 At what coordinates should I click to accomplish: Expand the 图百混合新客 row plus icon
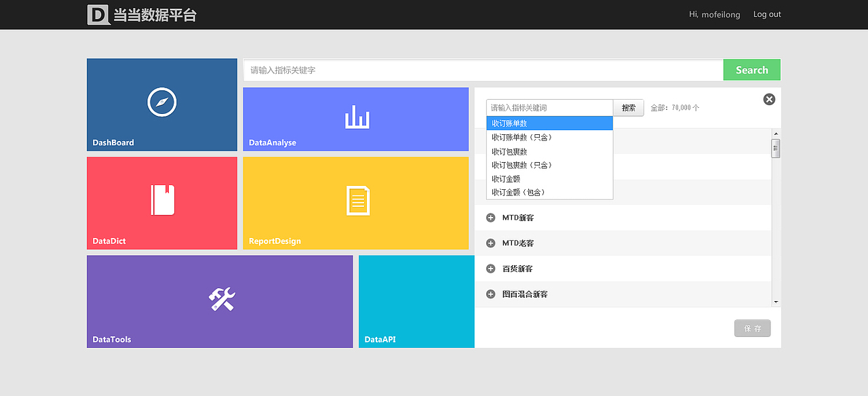tap(490, 294)
